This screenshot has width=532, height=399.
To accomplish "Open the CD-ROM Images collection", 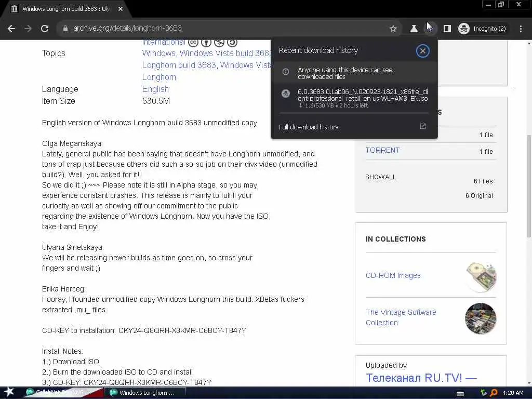I will (x=393, y=275).
